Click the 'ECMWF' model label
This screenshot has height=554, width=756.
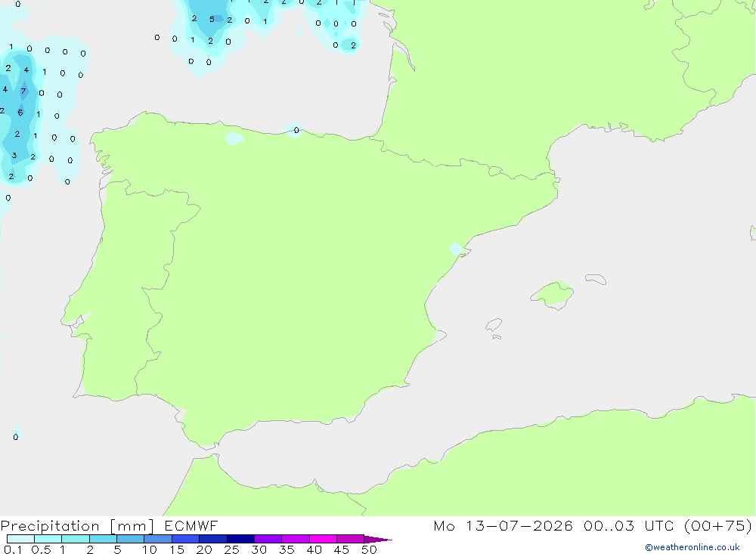pos(191,526)
